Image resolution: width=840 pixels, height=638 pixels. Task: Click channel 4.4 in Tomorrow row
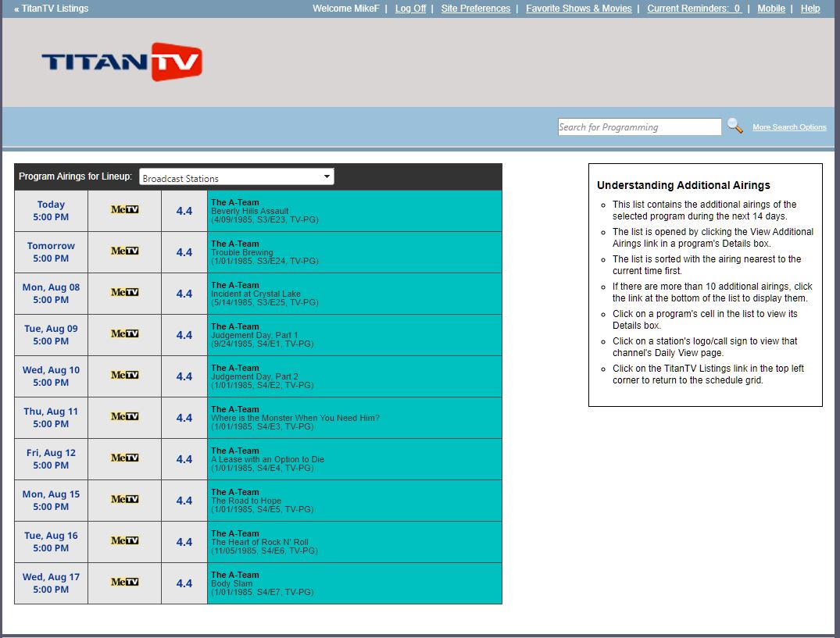(184, 252)
